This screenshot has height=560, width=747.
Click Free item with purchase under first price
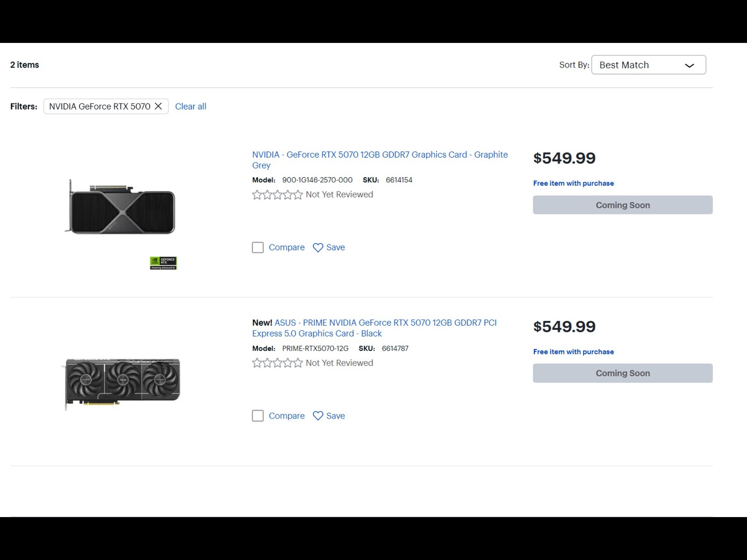point(573,183)
